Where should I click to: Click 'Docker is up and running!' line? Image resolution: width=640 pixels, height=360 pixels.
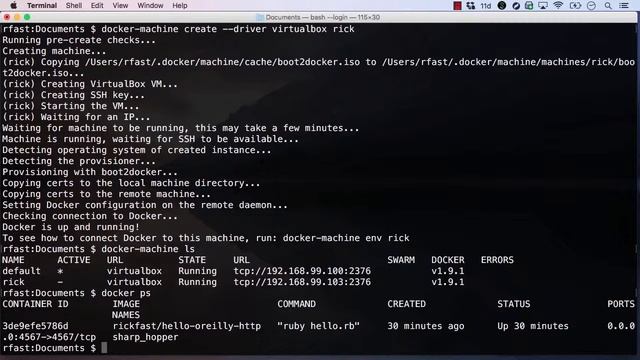pyautogui.click(x=71, y=227)
